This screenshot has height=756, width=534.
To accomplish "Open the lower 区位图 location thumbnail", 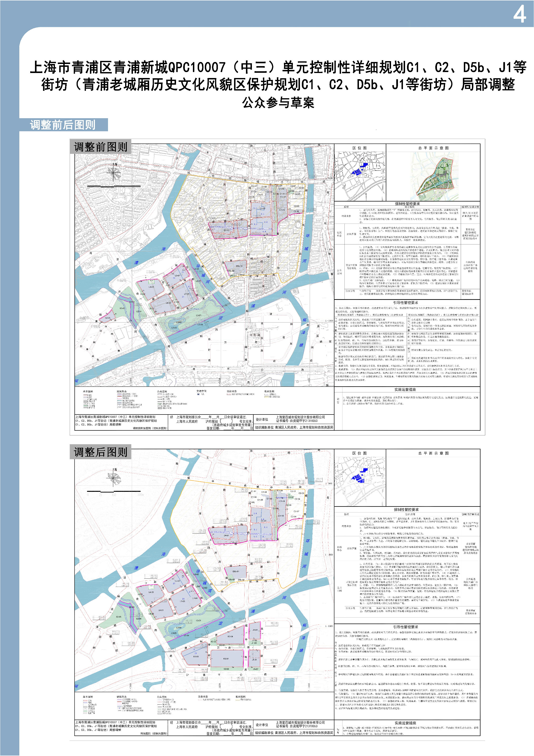I will 360,481.
